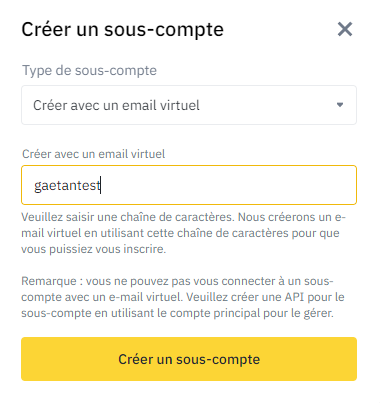Image resolution: width=380 pixels, height=403 pixels.
Task: Click the Remarque note paragraph
Action: point(183,297)
